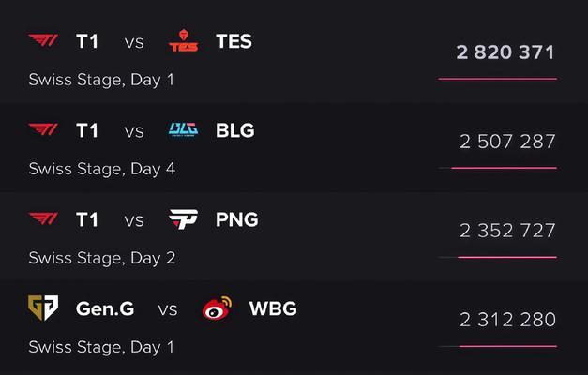Click the pink bar under 2 312 280
Image resolution: width=588 pixels, height=375 pixels.
click(x=508, y=346)
